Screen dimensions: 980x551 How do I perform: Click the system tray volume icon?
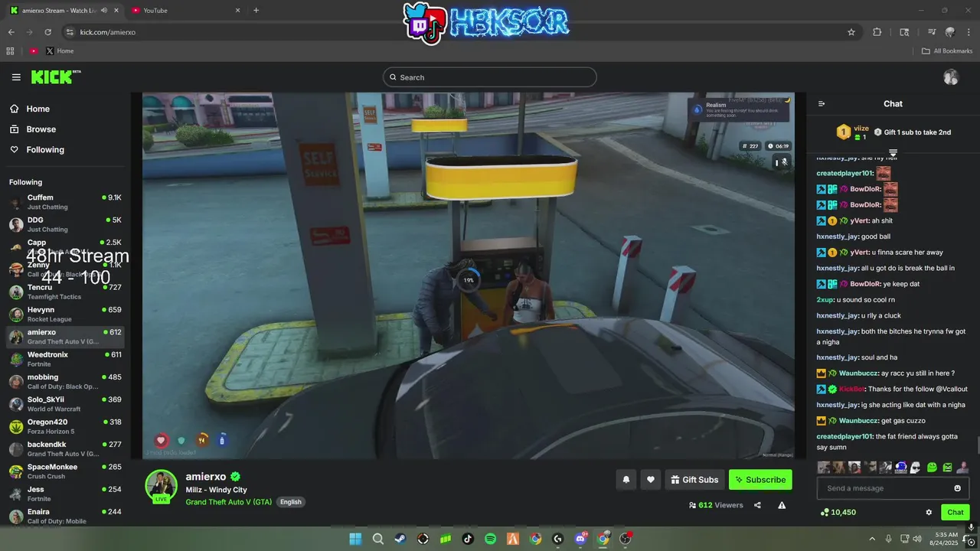(x=918, y=539)
